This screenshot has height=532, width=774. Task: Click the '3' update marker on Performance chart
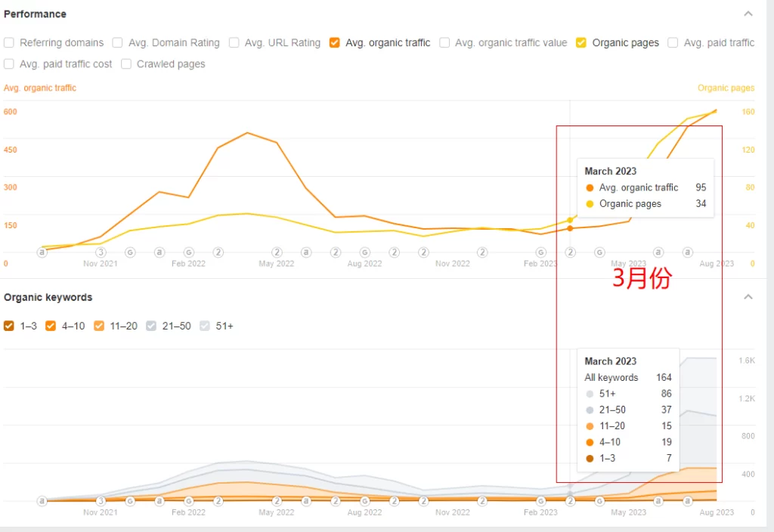click(101, 252)
